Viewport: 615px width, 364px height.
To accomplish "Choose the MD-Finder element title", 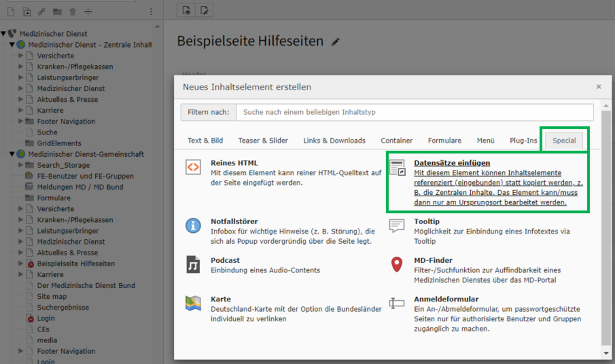I will (x=433, y=260).
